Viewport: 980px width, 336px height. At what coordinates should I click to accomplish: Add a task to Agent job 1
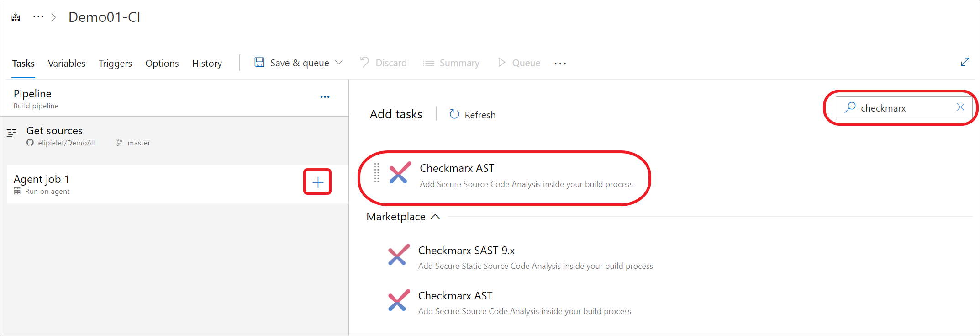tap(317, 182)
